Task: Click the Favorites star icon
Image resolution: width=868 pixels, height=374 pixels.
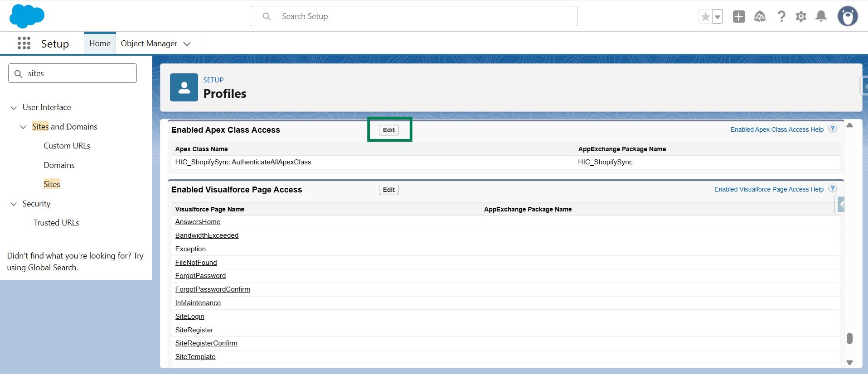Action: (x=705, y=17)
